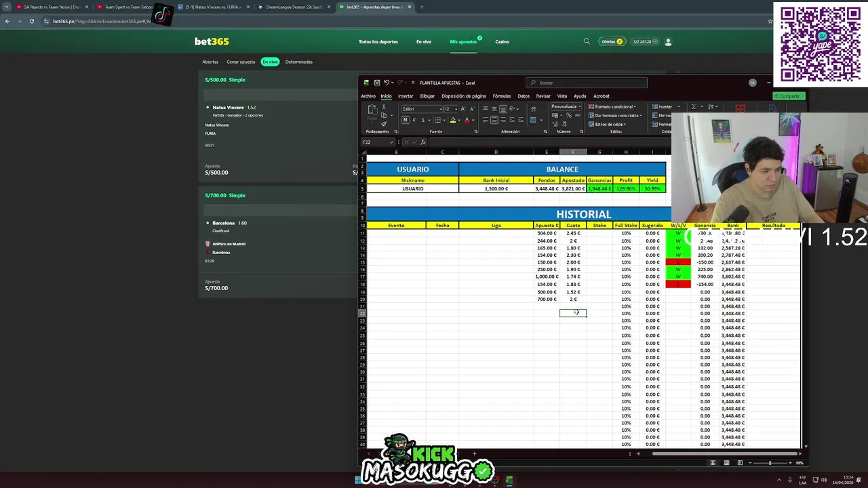This screenshot has width=868, height=488.
Task: Apply thousands separator number format
Action: click(578, 115)
